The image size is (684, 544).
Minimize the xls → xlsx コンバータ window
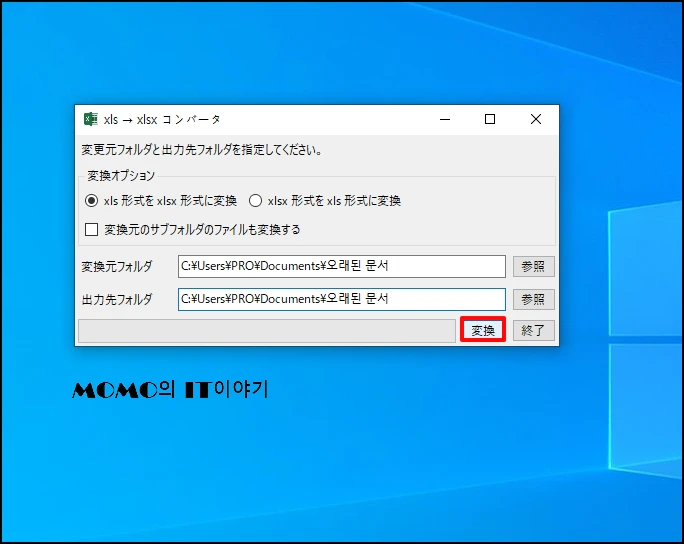(x=445, y=119)
